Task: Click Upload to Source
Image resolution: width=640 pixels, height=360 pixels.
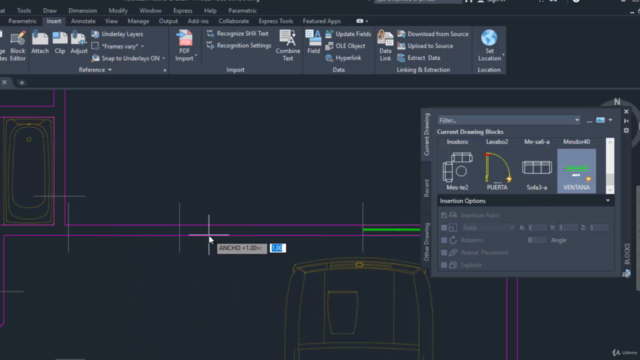Action: pyautogui.click(x=425, y=46)
